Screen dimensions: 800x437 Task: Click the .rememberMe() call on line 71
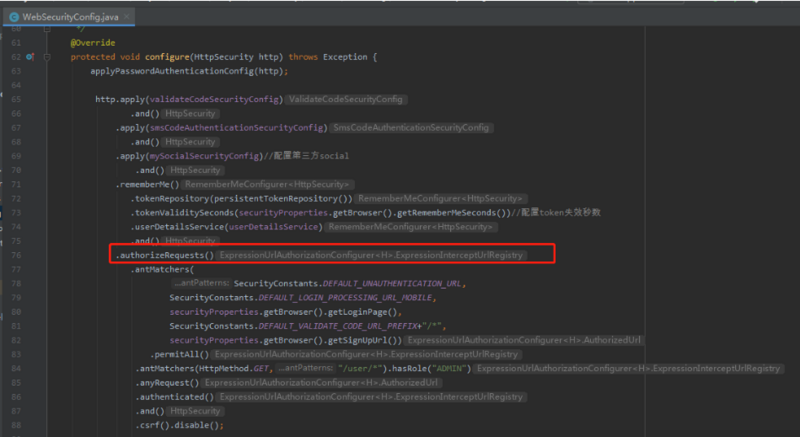tap(148, 184)
